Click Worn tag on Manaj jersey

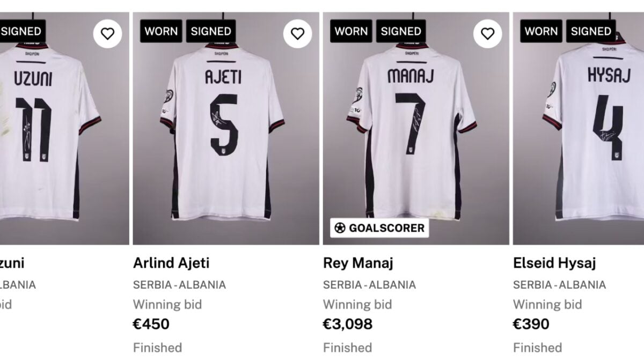point(351,31)
